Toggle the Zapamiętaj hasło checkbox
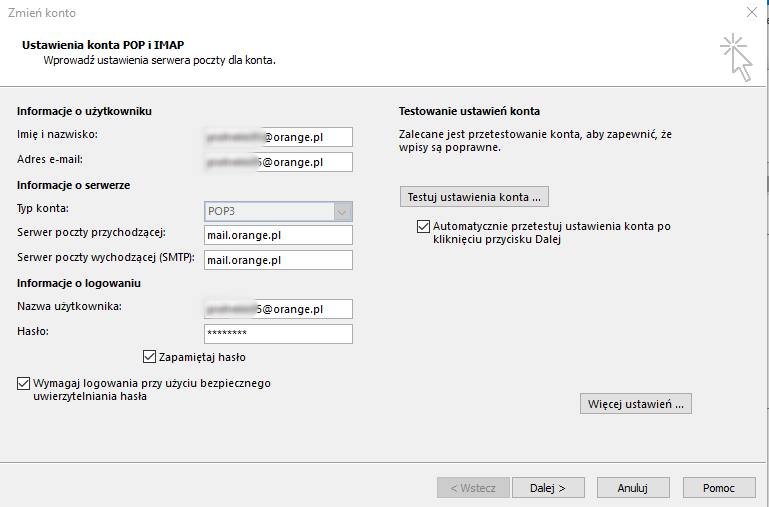The image size is (769, 507). (150, 356)
